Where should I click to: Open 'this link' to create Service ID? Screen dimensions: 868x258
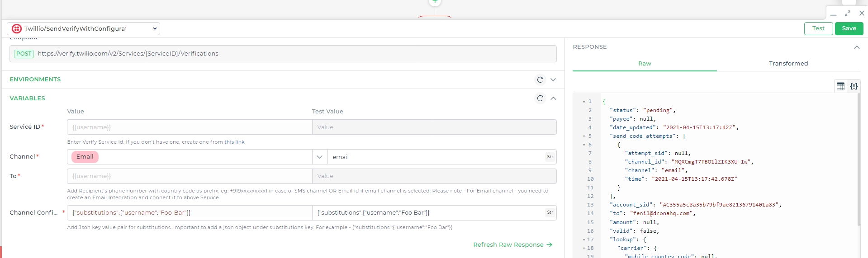[x=234, y=142]
